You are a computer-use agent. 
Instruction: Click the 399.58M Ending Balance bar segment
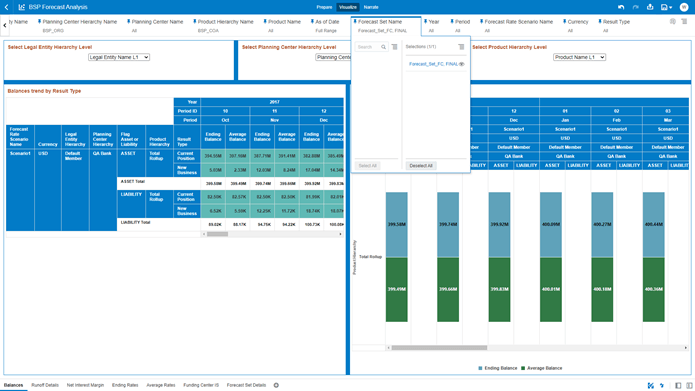tap(397, 225)
